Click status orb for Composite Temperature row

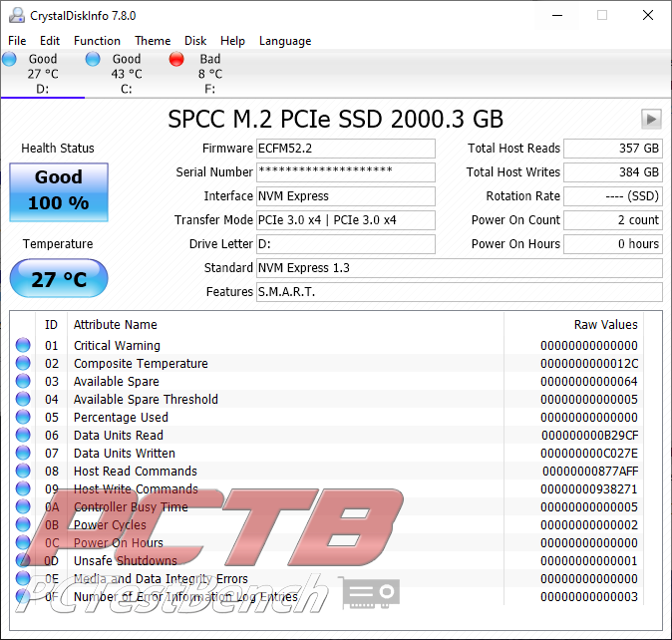pos(23,363)
